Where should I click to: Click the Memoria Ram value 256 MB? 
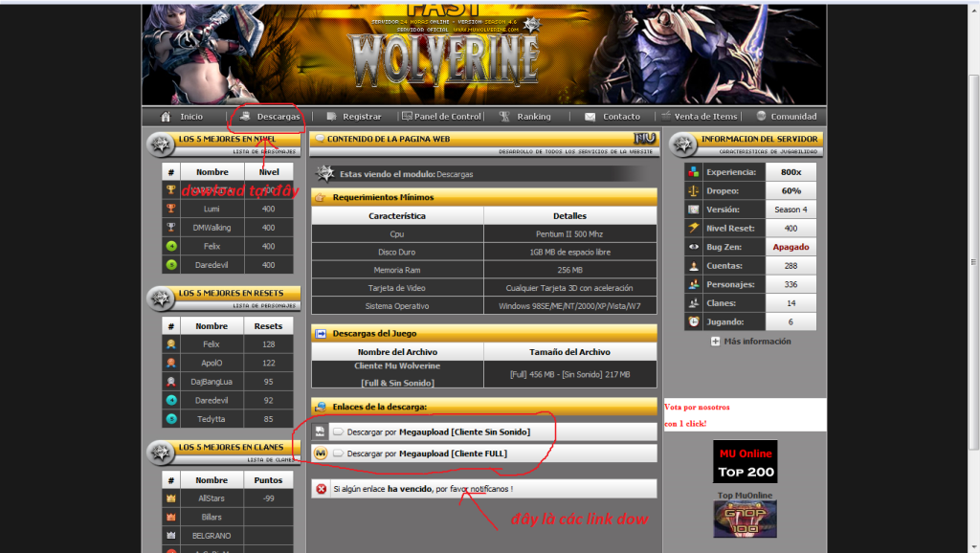570,270
